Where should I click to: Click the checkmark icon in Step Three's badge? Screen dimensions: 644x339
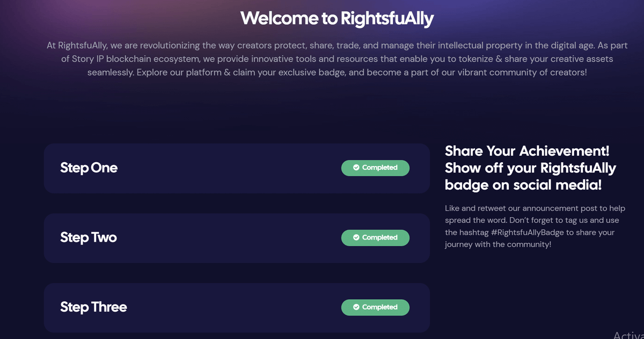(x=356, y=307)
